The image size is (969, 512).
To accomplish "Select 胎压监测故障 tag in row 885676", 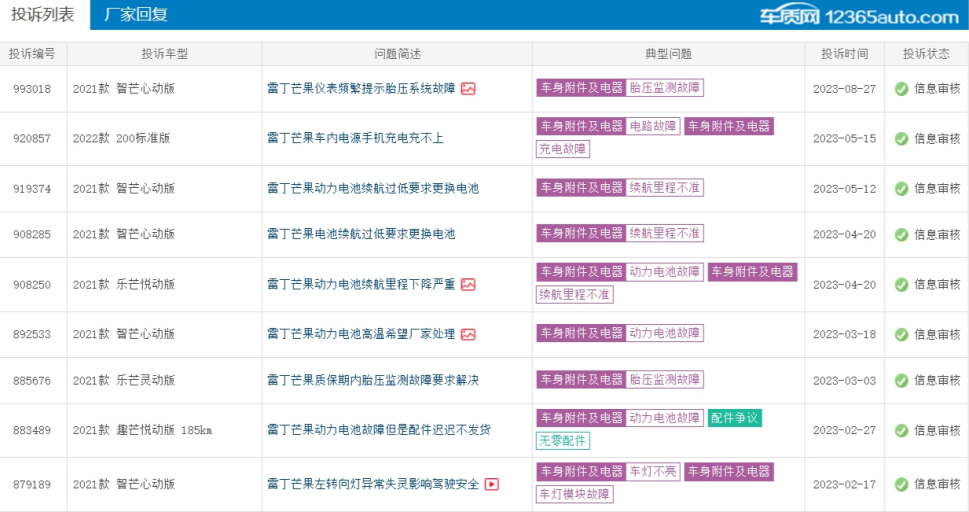I will click(665, 379).
